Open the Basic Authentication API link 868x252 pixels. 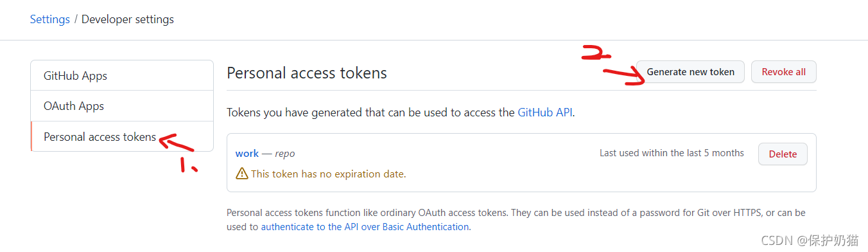[365, 227]
